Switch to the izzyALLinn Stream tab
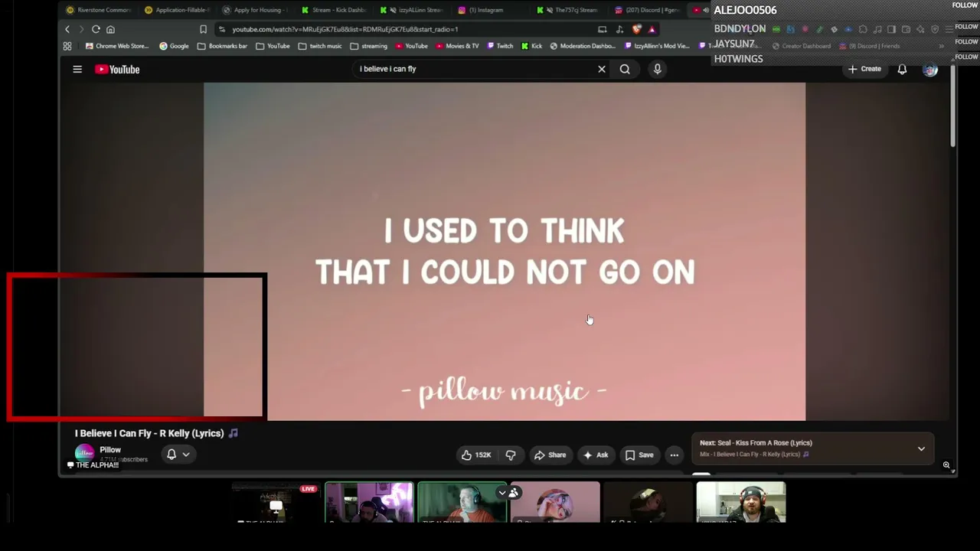980x551 pixels. pos(411,10)
